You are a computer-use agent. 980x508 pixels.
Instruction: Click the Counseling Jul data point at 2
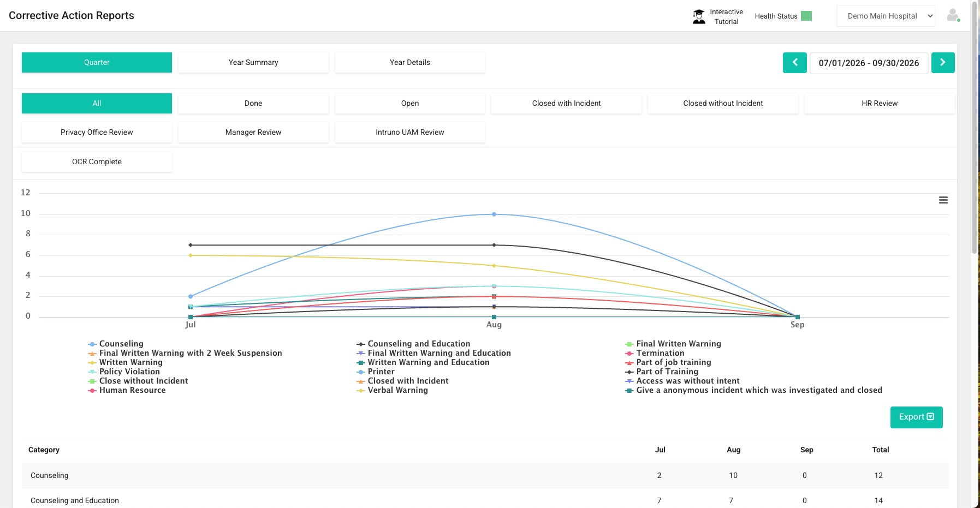click(x=191, y=296)
